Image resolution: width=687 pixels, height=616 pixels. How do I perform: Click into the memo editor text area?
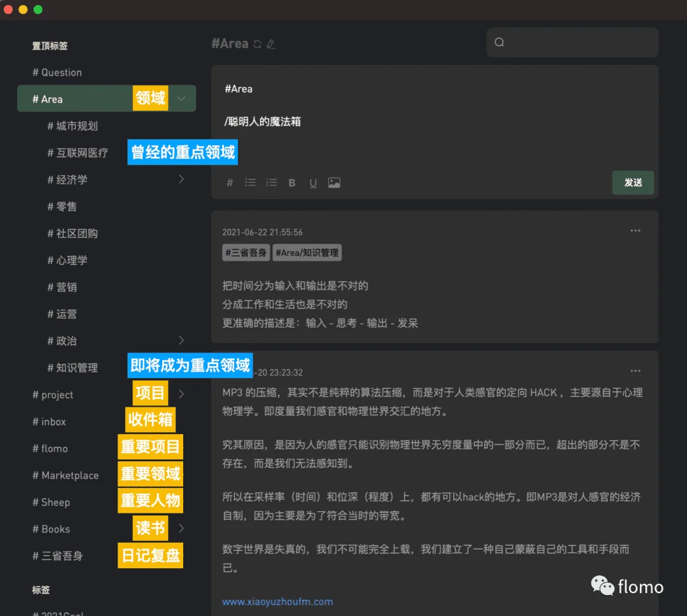(x=434, y=118)
